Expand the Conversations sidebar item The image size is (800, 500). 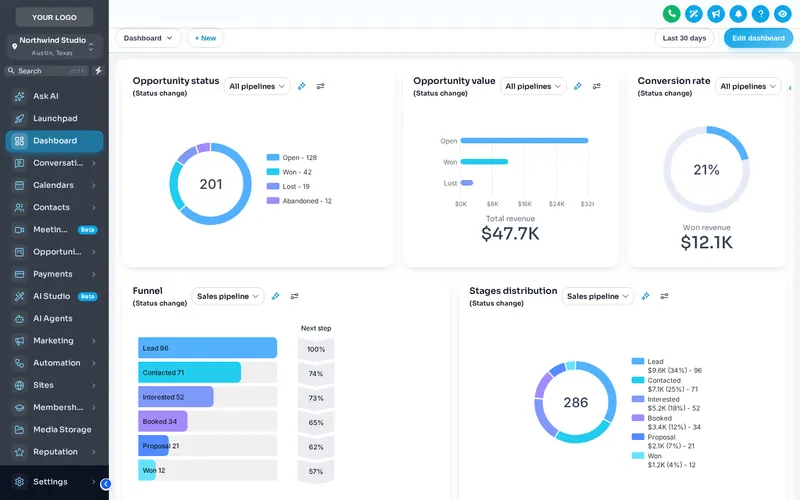pyautogui.click(x=54, y=163)
